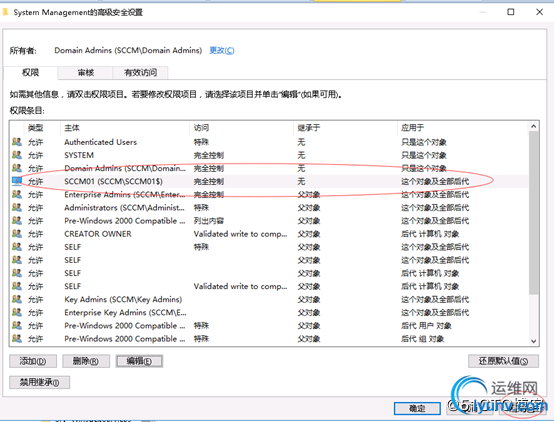Click the 删除(R) button

point(86,361)
